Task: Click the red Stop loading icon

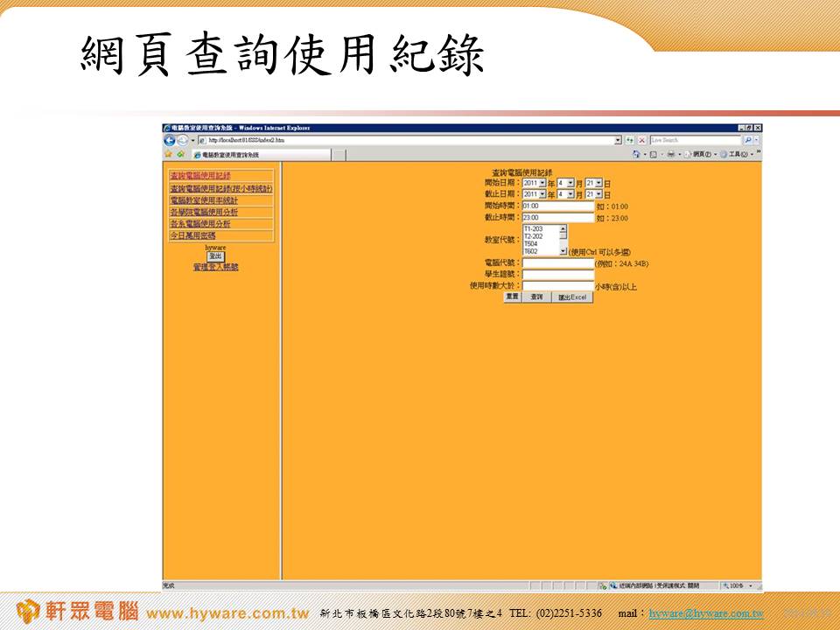Action: [641, 140]
